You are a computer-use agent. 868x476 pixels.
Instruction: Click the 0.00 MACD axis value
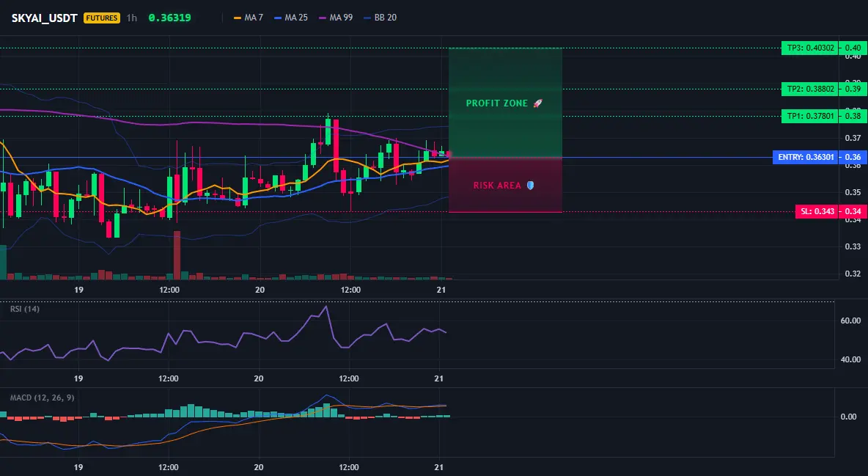[849, 416]
